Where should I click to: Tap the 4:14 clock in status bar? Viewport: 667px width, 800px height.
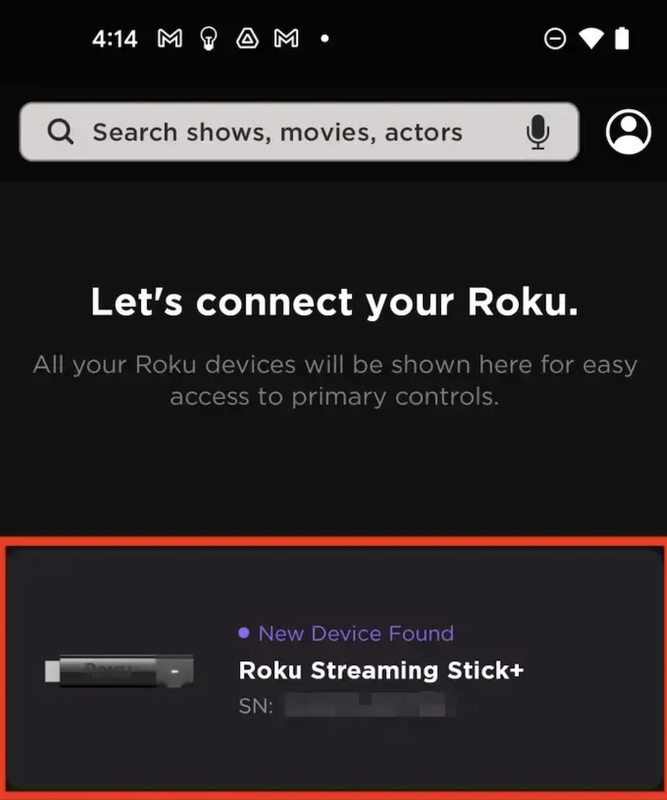115,39
